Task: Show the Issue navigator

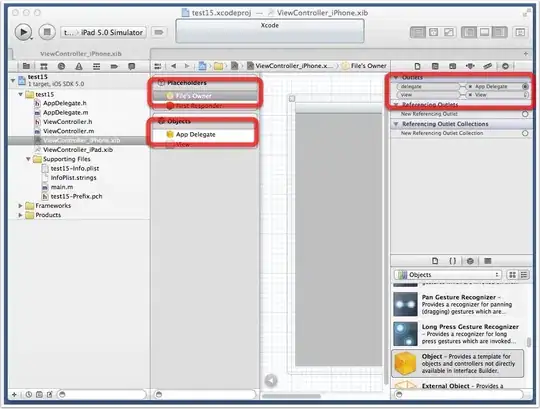Action: (x=79, y=66)
